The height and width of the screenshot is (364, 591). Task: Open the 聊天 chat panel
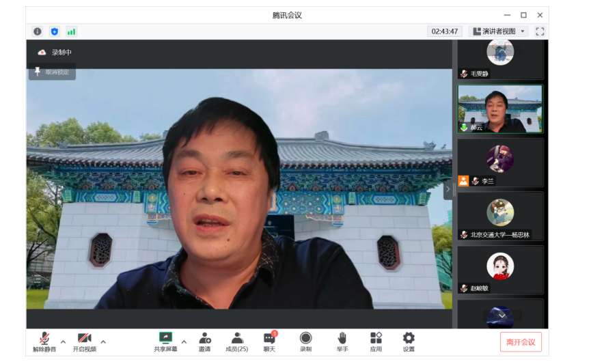tap(269, 341)
